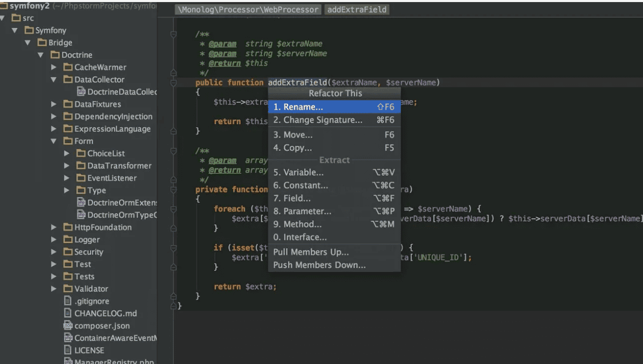Click the Doctrine folder icon
Image resolution: width=643 pixels, height=364 pixels.
pyautogui.click(x=55, y=55)
